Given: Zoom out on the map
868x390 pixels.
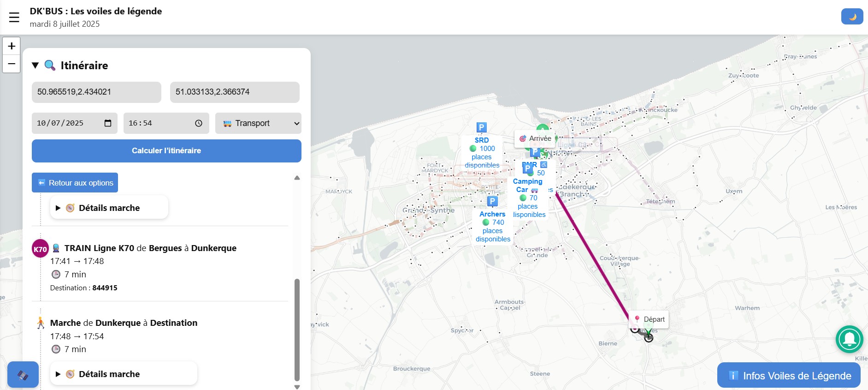Looking at the screenshot, I should (x=12, y=64).
